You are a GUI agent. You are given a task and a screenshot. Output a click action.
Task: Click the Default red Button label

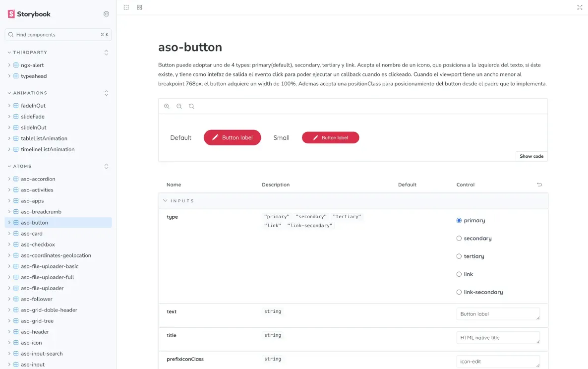coord(232,137)
